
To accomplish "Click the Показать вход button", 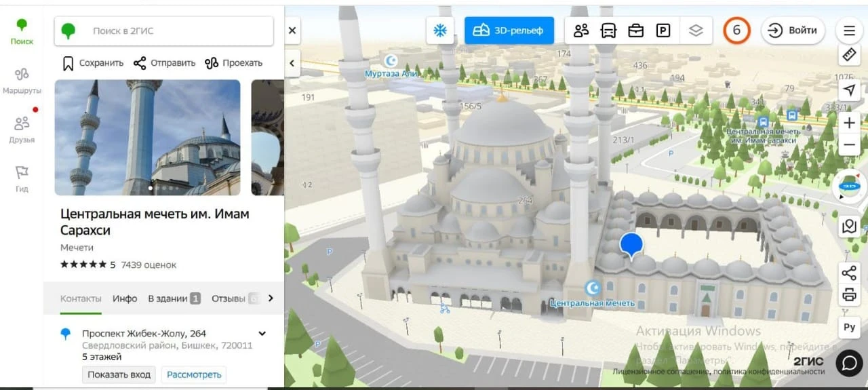I will point(119,374).
